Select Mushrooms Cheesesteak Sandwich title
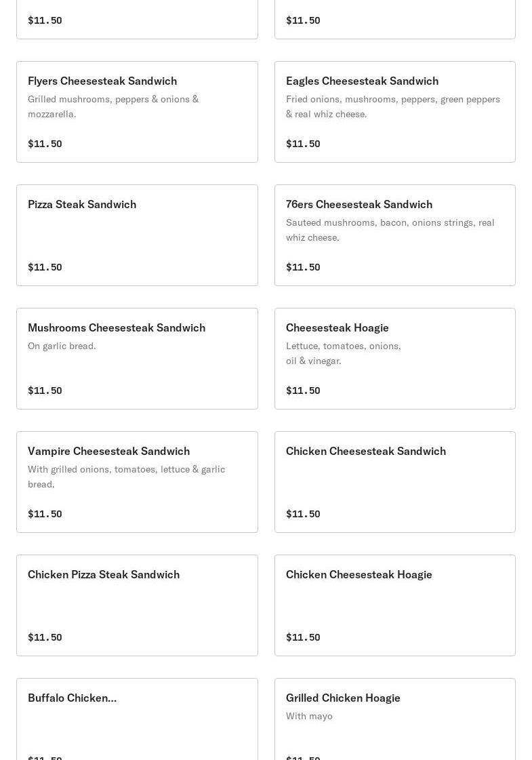This screenshot has height=760, width=532. [x=117, y=327]
